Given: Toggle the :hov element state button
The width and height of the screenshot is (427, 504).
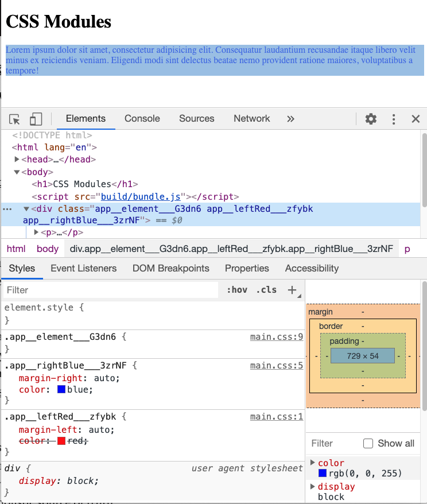Looking at the screenshot, I should (237, 290).
